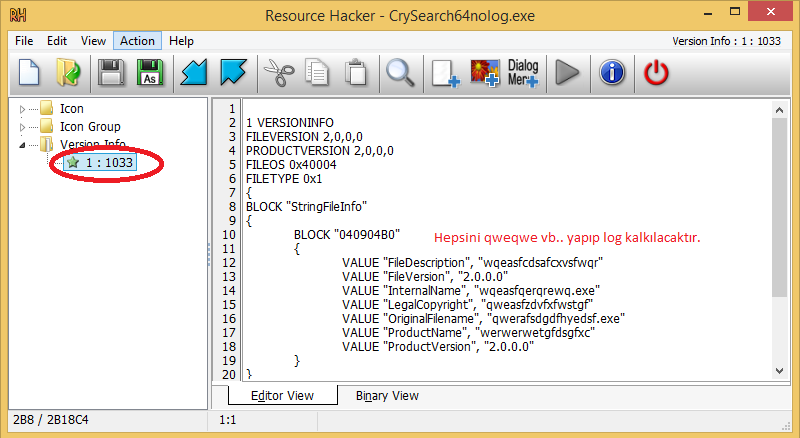Click the editor scrollbar up arrow
Image resolution: width=800 pixels, height=438 pixels.
click(x=779, y=110)
